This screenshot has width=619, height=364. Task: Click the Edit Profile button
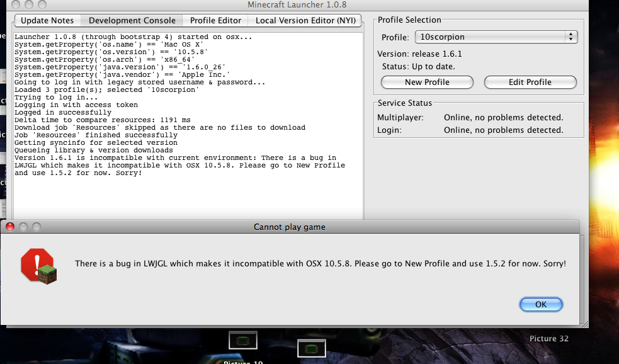tap(530, 82)
